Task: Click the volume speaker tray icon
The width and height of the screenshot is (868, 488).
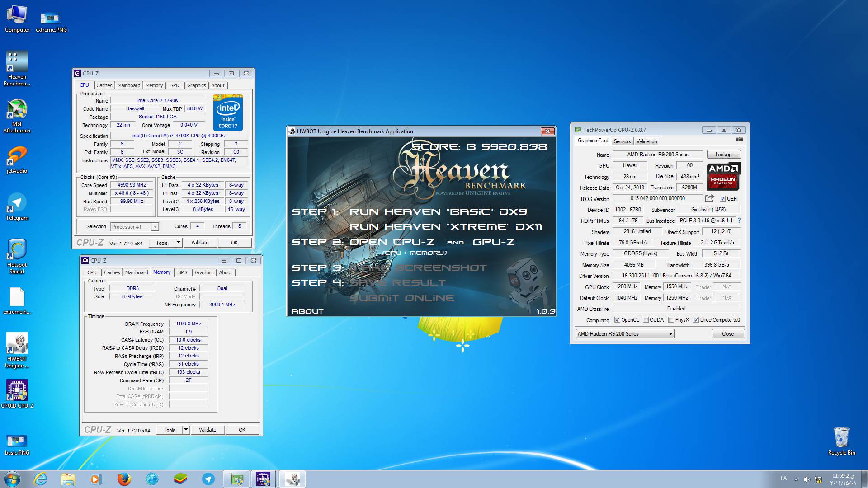Action: (x=807, y=479)
